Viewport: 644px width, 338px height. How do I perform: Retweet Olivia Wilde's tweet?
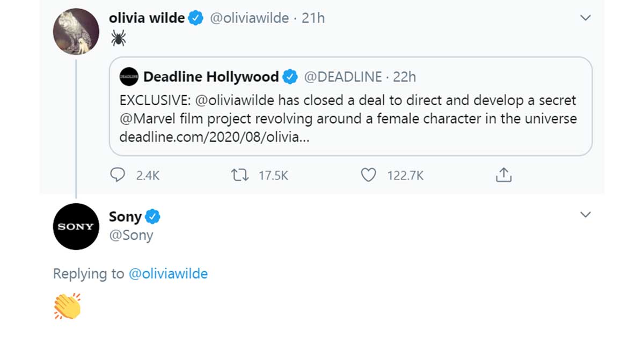tap(238, 175)
